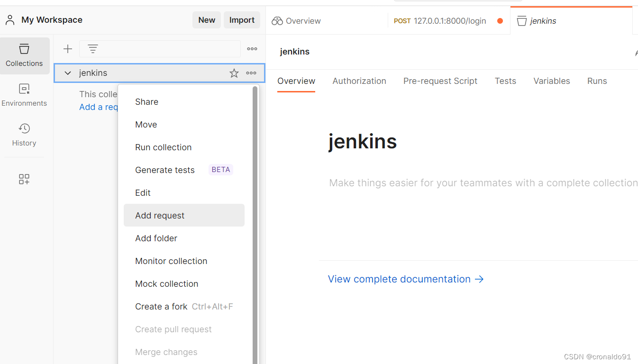
Task: Click the plus icon to create collection
Action: [68, 49]
